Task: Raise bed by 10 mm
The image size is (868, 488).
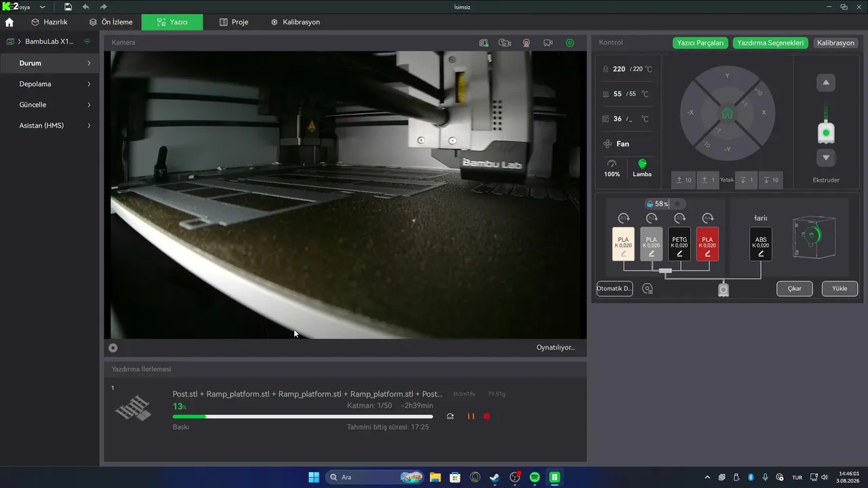Action: (x=682, y=180)
